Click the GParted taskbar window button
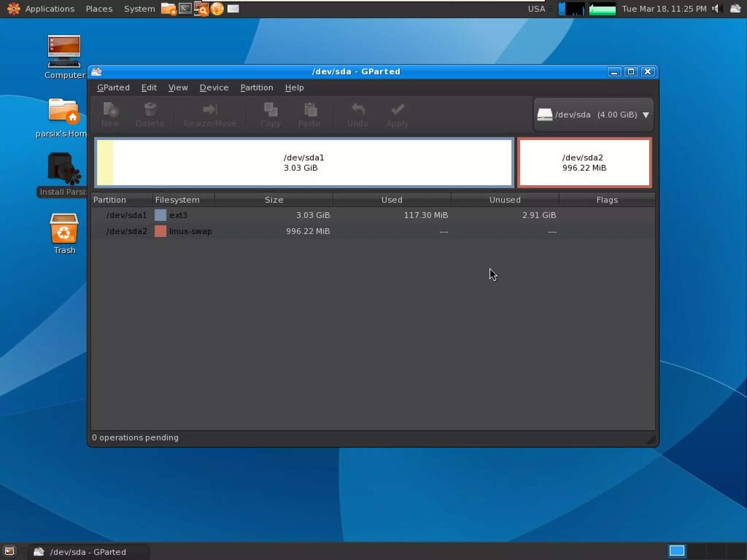The width and height of the screenshot is (747, 560). coord(88,552)
